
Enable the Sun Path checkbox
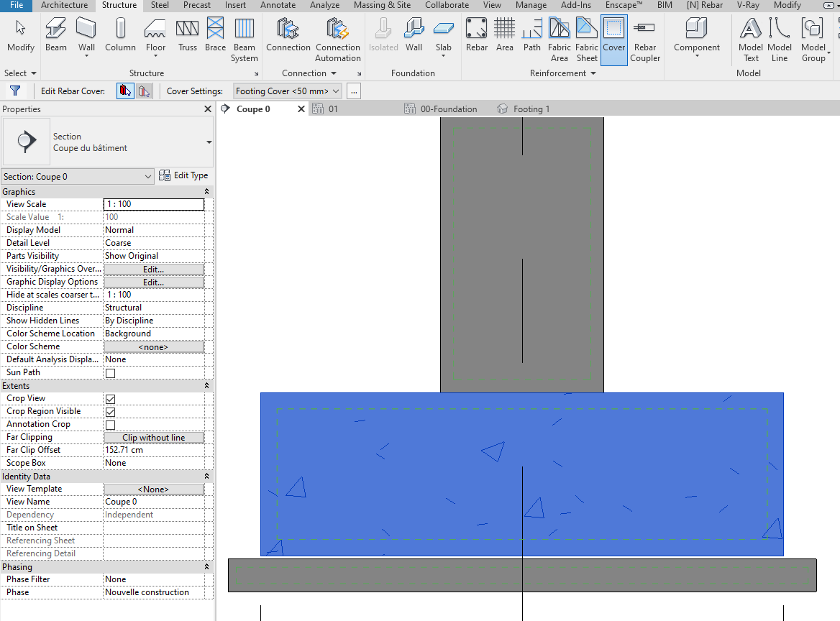coord(111,373)
